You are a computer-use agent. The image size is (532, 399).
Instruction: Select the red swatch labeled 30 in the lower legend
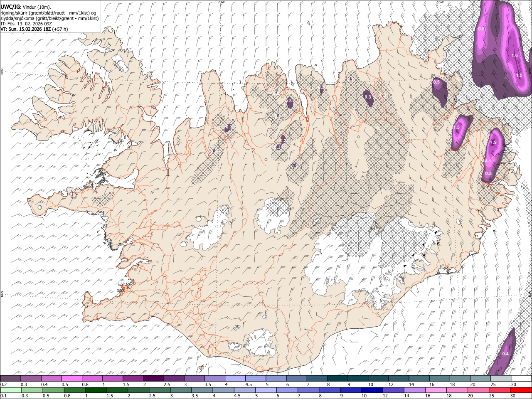point(520,390)
